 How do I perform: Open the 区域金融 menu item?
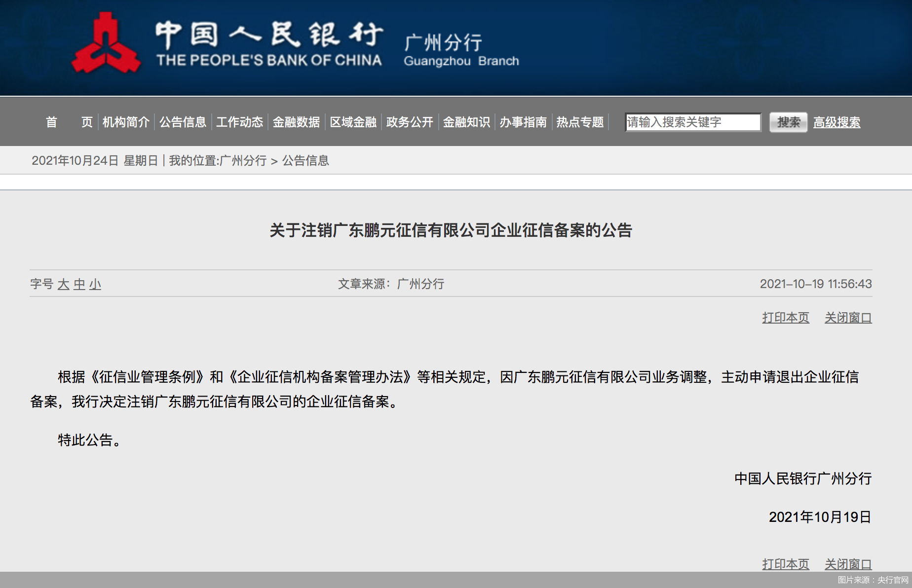tap(352, 123)
